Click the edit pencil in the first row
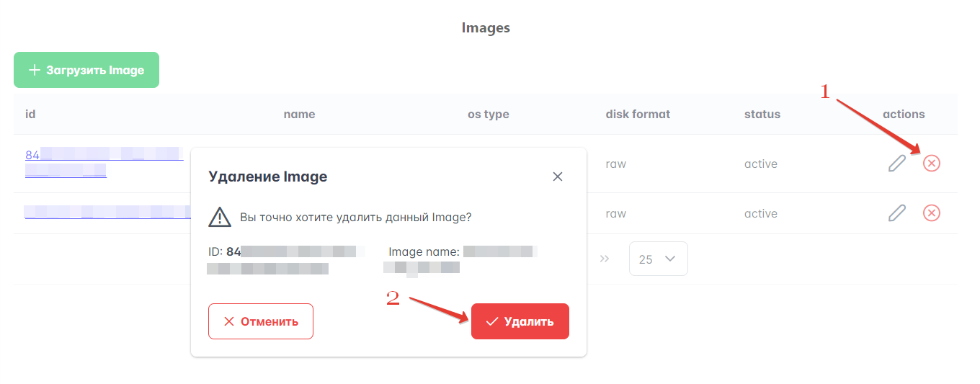 point(896,164)
